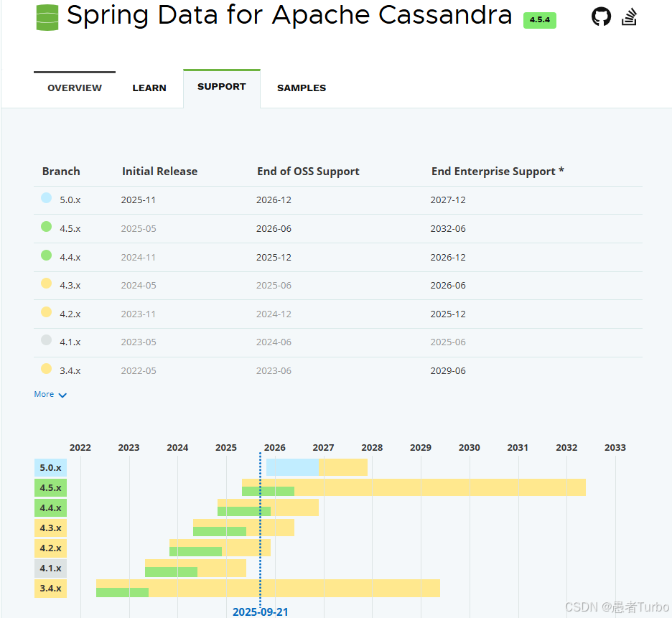Click the 2029 year label on chart
672x618 pixels.
coord(421,447)
